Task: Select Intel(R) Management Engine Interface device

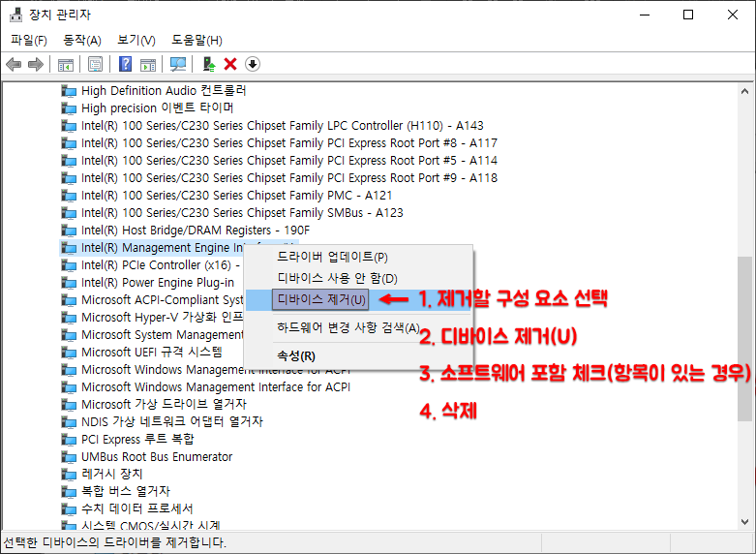Action: [162, 248]
